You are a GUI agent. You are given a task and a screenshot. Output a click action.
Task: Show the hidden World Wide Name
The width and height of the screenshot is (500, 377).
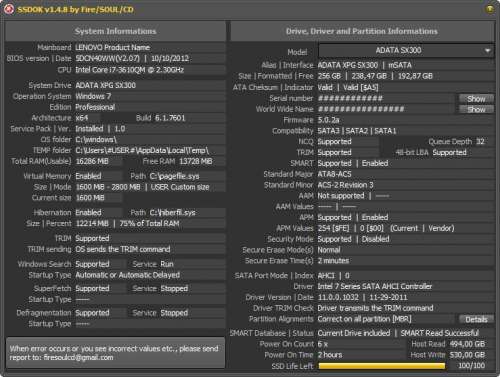(476, 109)
